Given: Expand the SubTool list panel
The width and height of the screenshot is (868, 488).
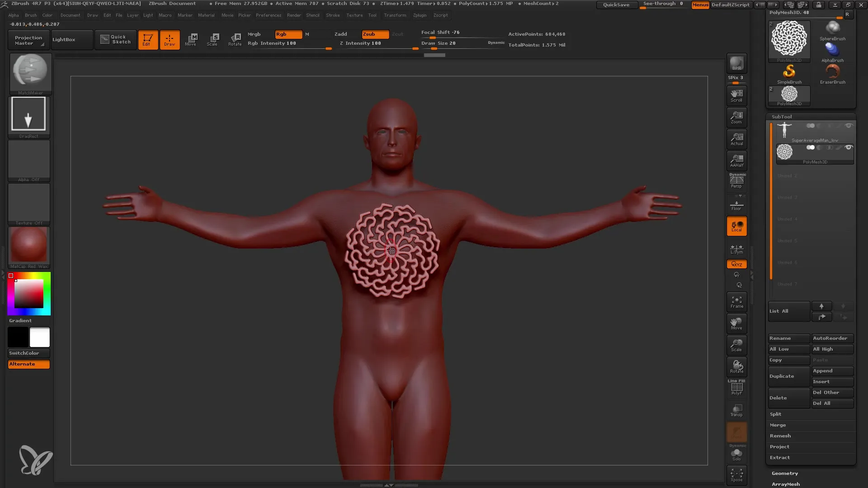Looking at the screenshot, I should pos(789,310).
